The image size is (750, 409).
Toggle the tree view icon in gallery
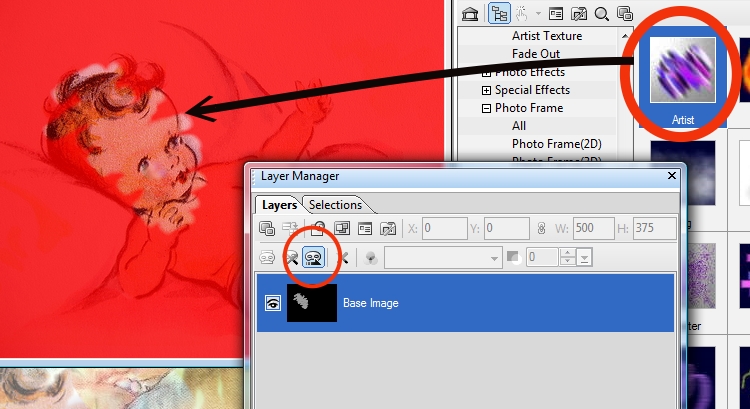point(499,13)
